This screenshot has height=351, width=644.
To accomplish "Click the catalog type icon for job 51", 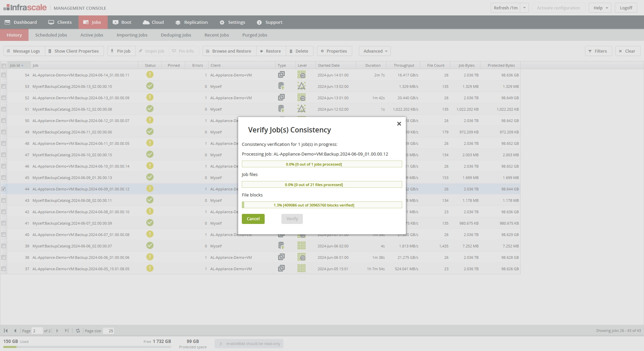I will click(281, 109).
